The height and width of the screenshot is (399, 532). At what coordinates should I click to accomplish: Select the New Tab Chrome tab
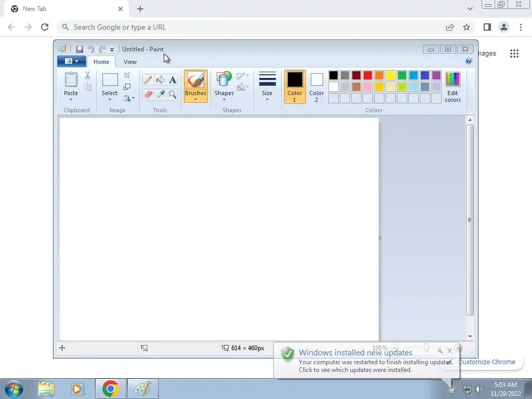click(66, 9)
